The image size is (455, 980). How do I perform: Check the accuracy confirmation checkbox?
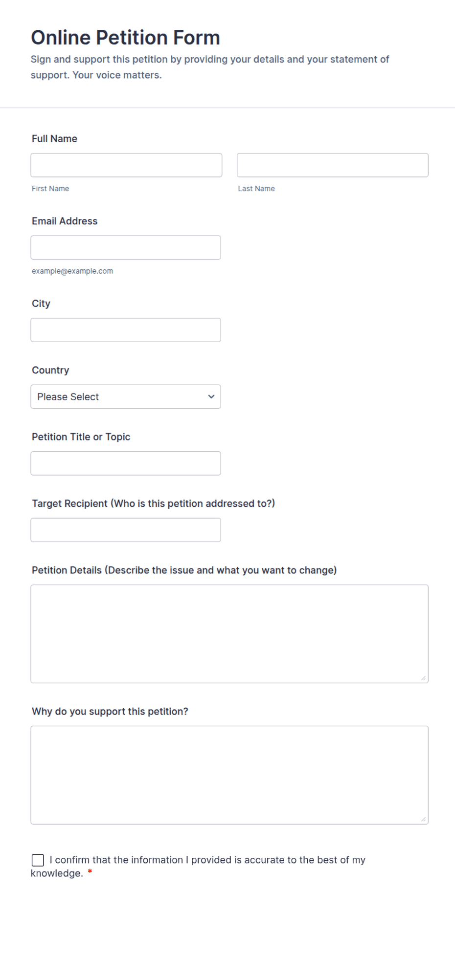click(38, 860)
